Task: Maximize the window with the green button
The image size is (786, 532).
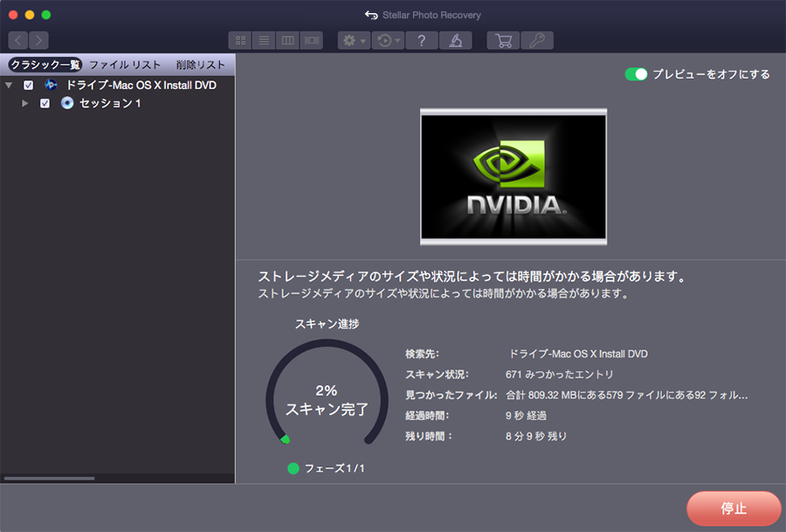Action: [x=46, y=15]
